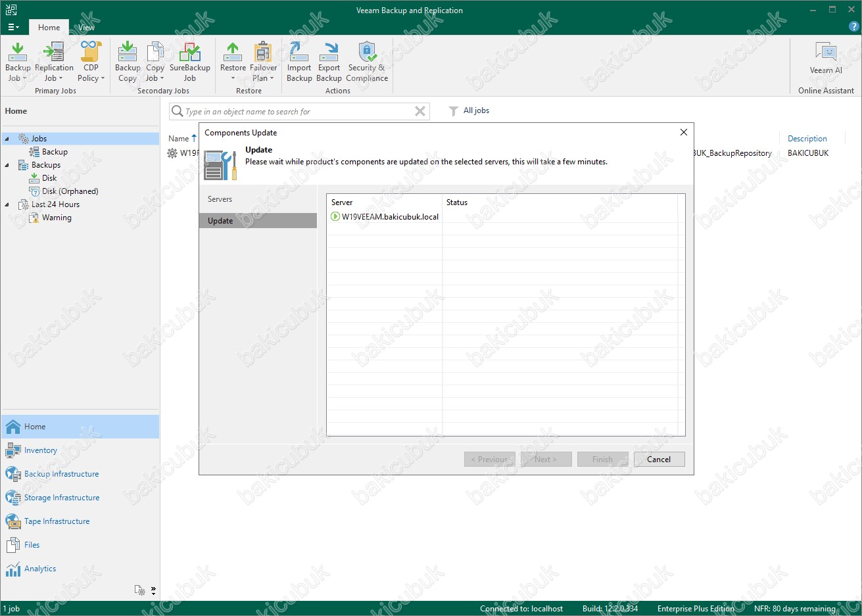862x616 pixels.
Task: Click the BAKICUBUK description cell
Action: pyautogui.click(x=808, y=153)
